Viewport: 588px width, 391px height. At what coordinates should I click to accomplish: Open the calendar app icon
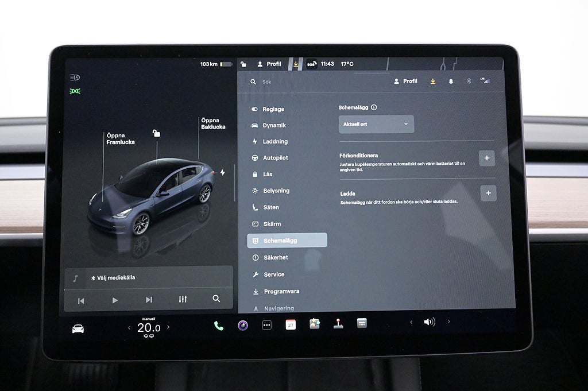(291, 324)
